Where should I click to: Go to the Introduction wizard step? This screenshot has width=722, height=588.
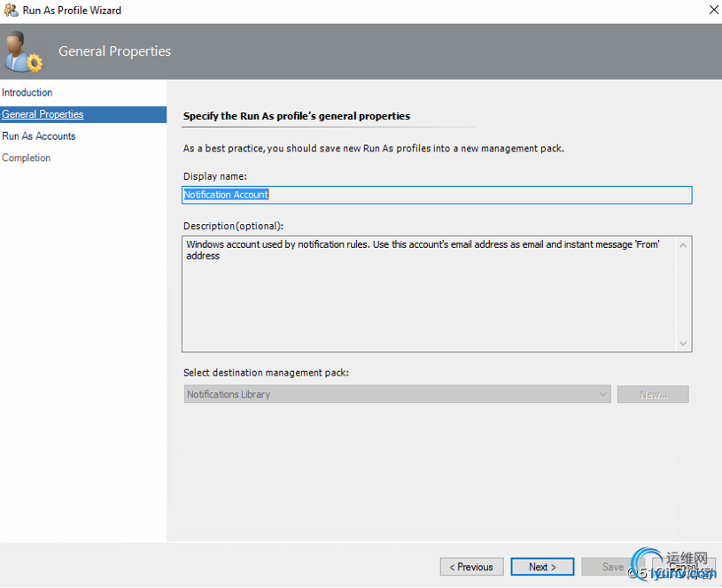pyautogui.click(x=27, y=93)
